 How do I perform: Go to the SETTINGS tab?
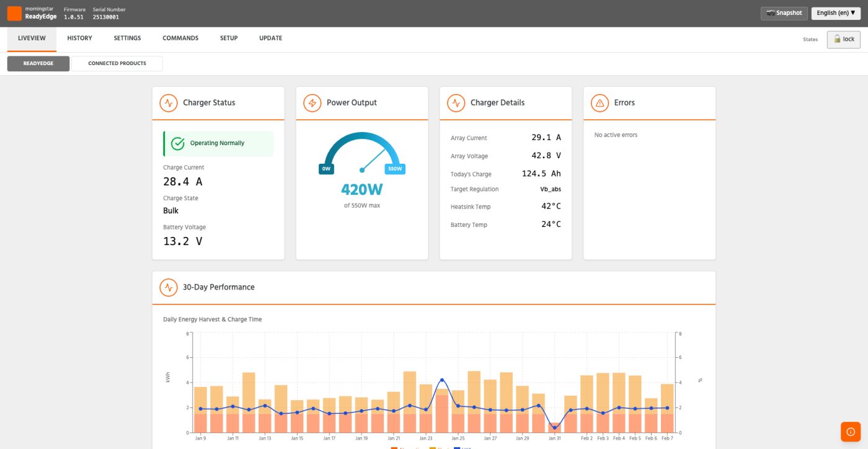[x=127, y=38]
